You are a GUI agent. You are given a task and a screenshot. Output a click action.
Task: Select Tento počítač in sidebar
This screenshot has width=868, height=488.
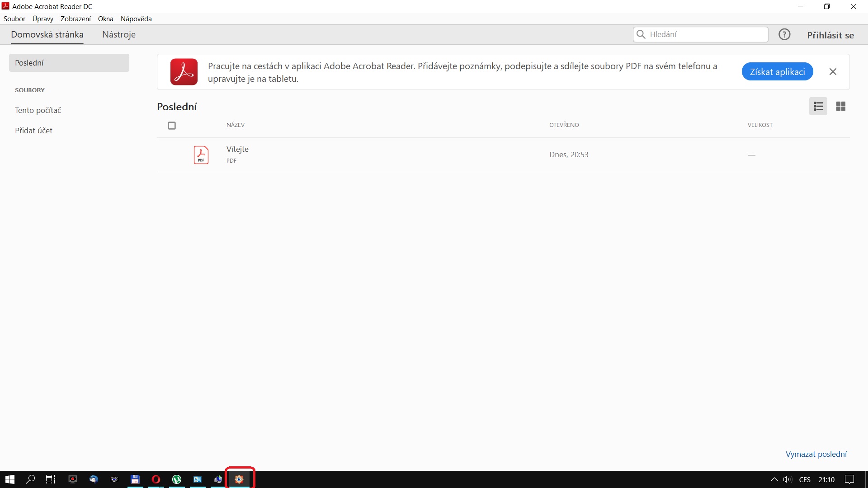pos(38,110)
